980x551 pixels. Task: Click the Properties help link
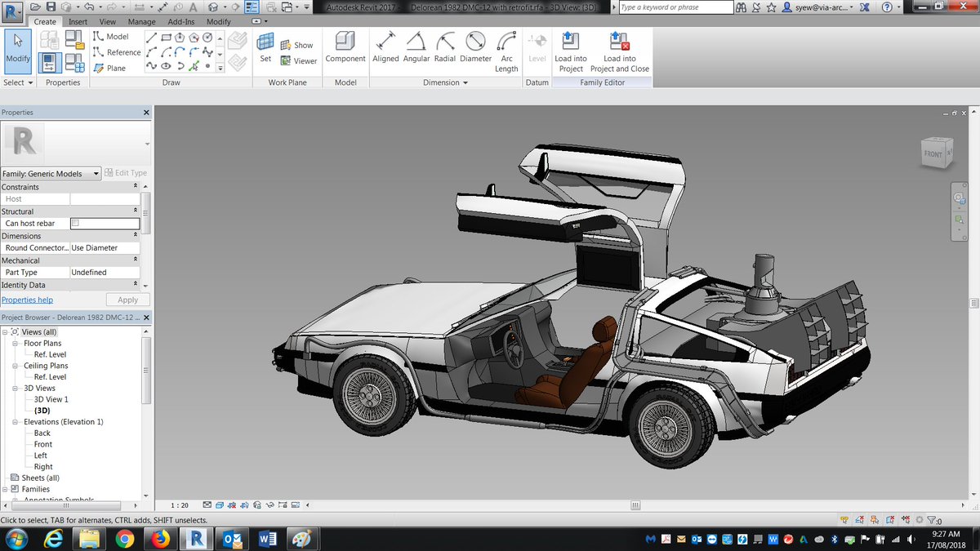[x=27, y=300]
